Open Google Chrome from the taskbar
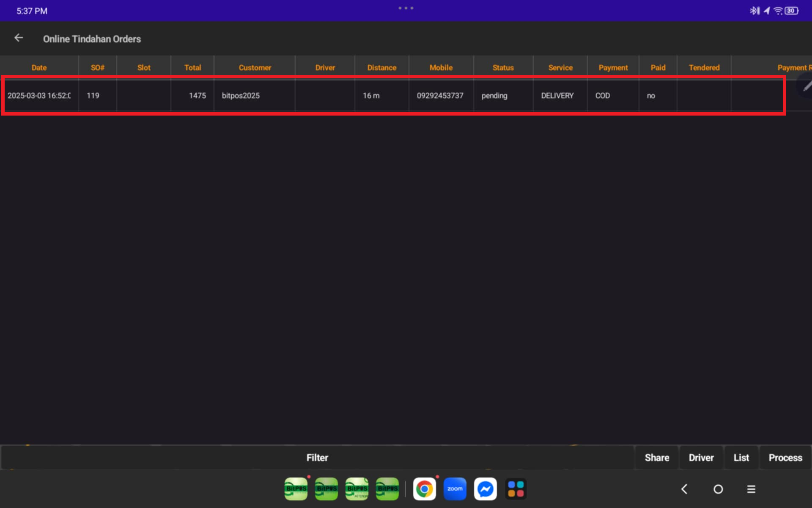 [x=424, y=489]
